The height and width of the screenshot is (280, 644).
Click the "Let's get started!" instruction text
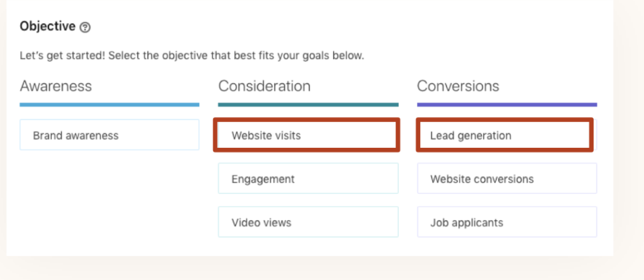pyautogui.click(x=192, y=55)
